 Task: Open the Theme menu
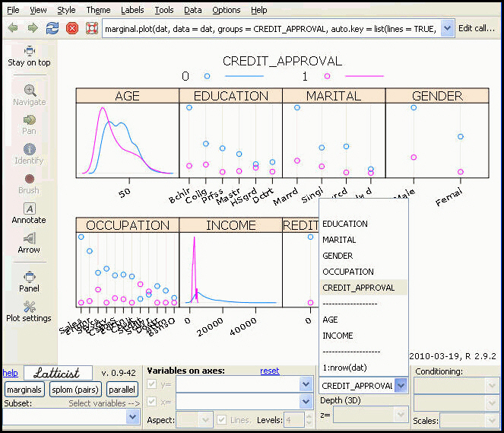(98, 10)
